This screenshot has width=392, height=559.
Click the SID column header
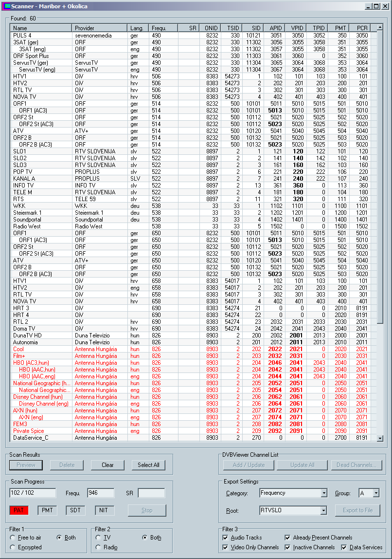[252, 28]
